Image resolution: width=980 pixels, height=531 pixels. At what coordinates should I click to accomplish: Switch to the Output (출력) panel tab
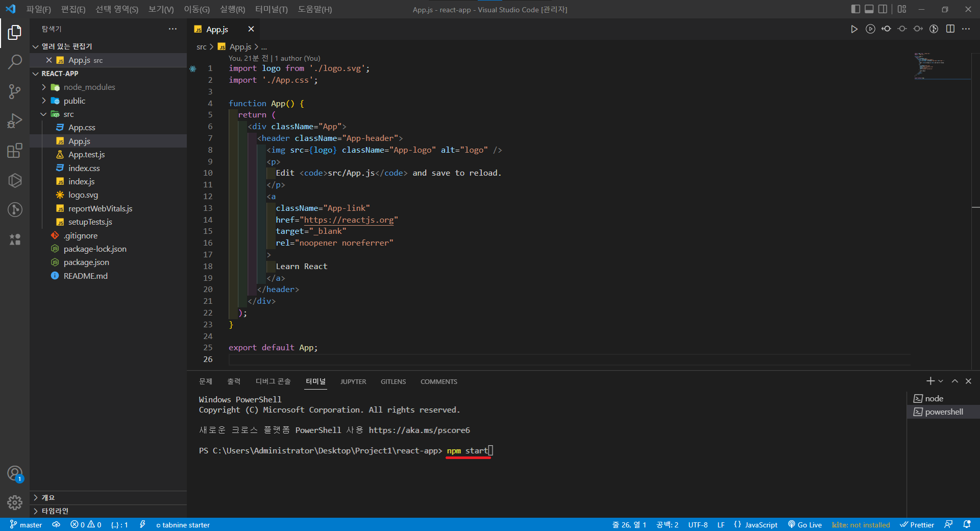pyautogui.click(x=234, y=381)
